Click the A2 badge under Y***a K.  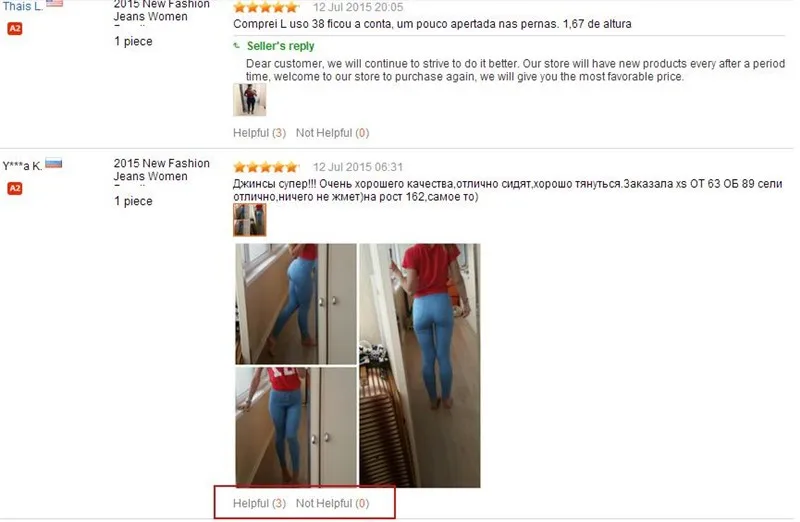pos(15,188)
